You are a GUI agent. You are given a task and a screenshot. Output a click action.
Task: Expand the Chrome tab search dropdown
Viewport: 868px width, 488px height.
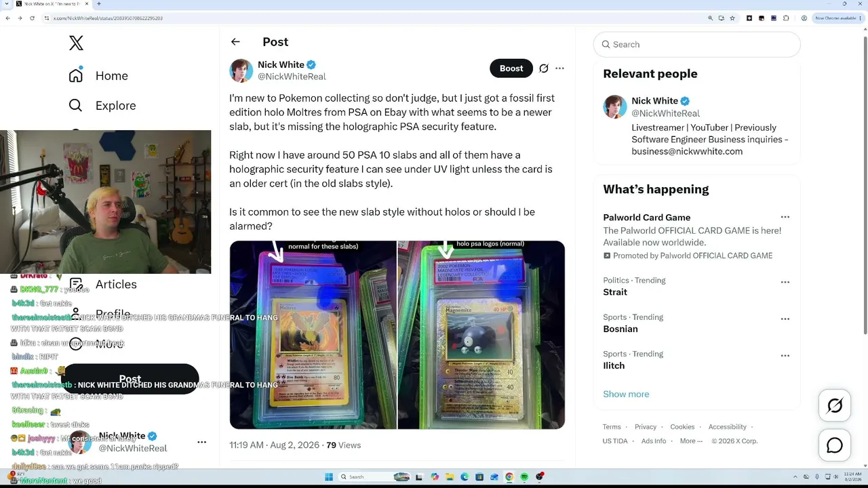click(x=6, y=4)
